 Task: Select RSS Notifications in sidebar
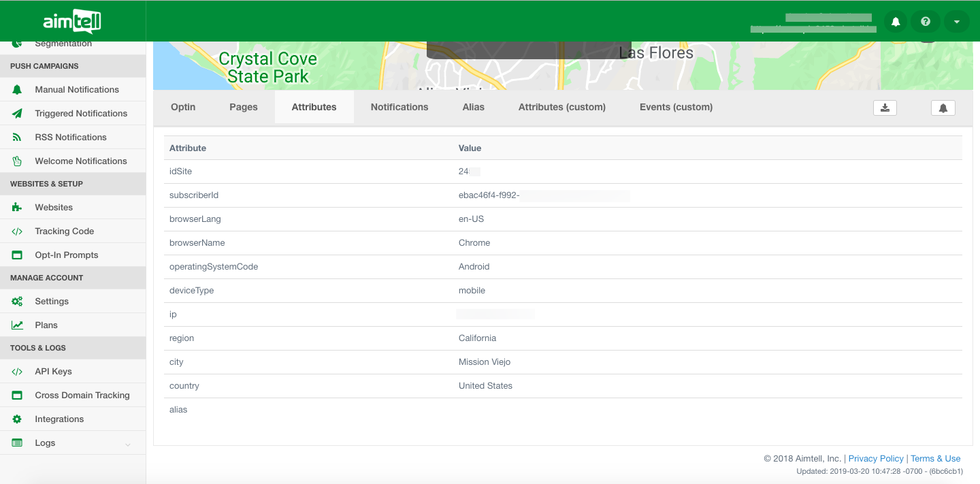point(70,137)
